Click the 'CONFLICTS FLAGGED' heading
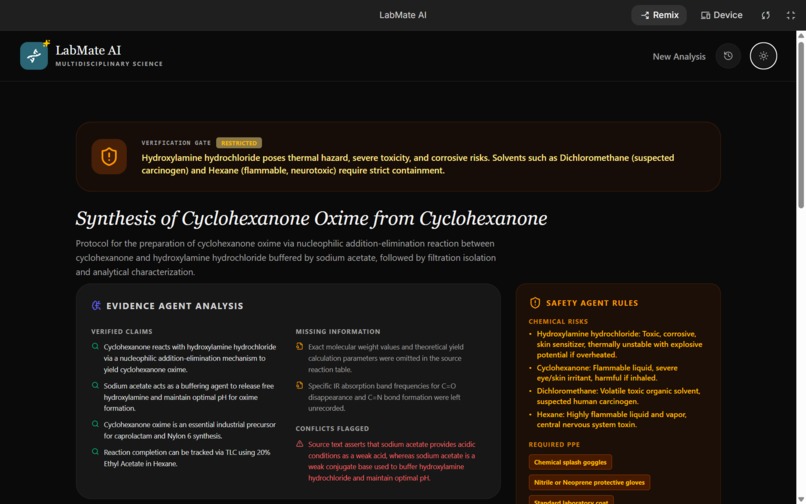 [332, 428]
